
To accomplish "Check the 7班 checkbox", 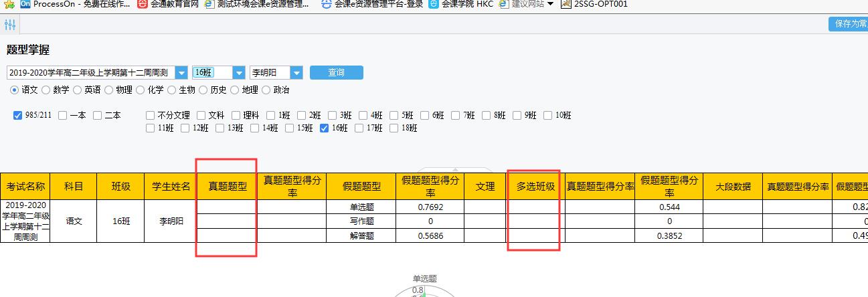I will 455,115.
